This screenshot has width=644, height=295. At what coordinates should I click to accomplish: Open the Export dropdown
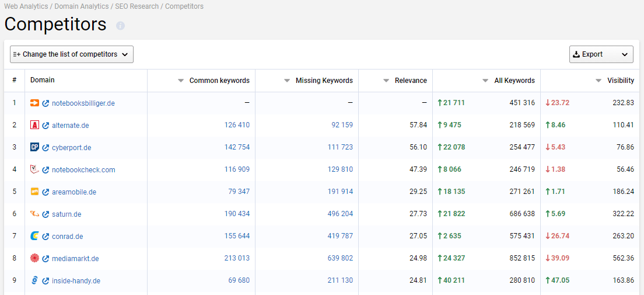point(601,54)
